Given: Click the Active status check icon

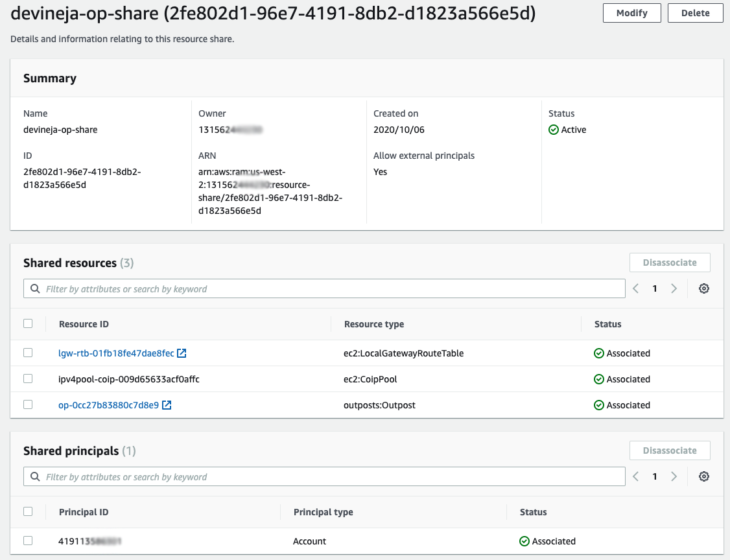Looking at the screenshot, I should (554, 130).
